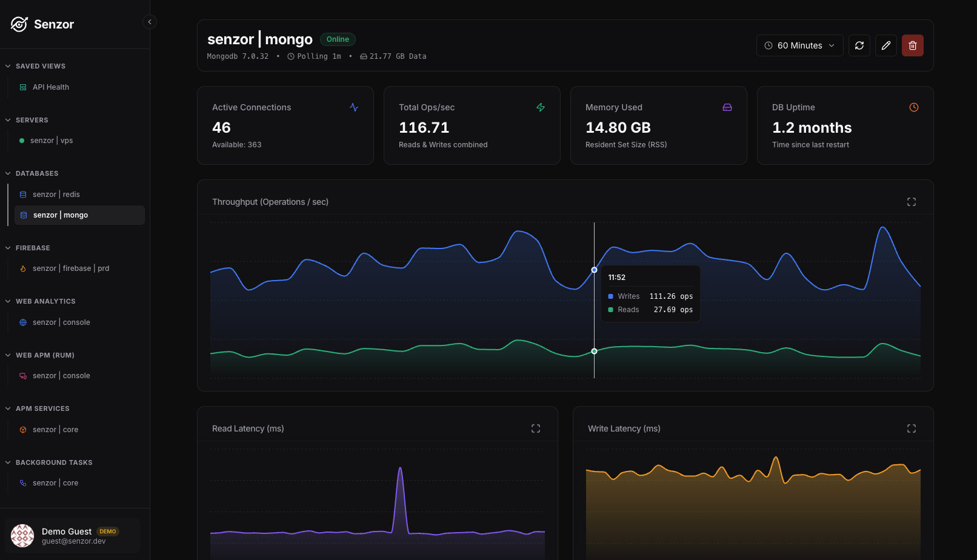
Task: Collapse the sidebar with arrow button
Action: point(150,22)
